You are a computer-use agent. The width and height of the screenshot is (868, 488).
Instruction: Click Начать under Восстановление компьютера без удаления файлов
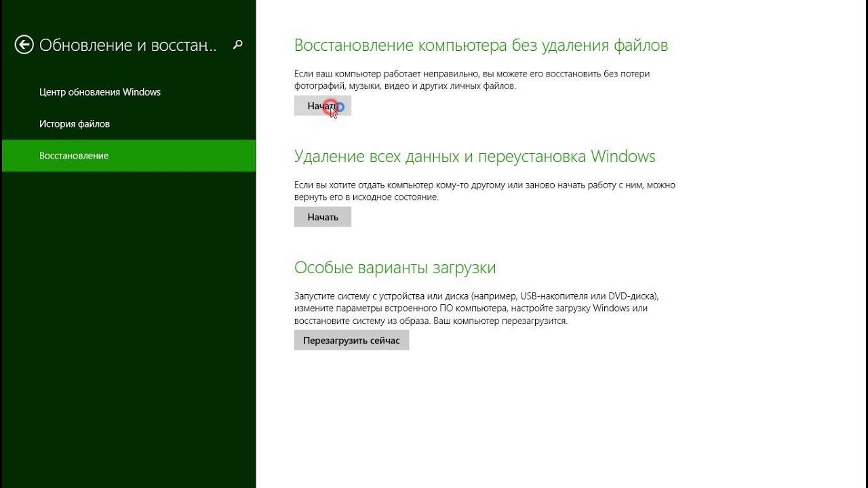click(323, 106)
